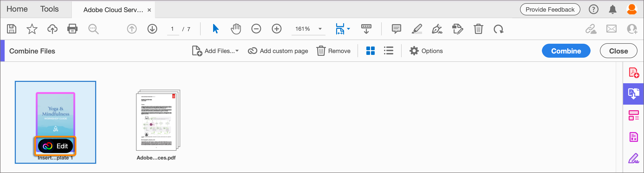Open the Stamp tool

458,29
